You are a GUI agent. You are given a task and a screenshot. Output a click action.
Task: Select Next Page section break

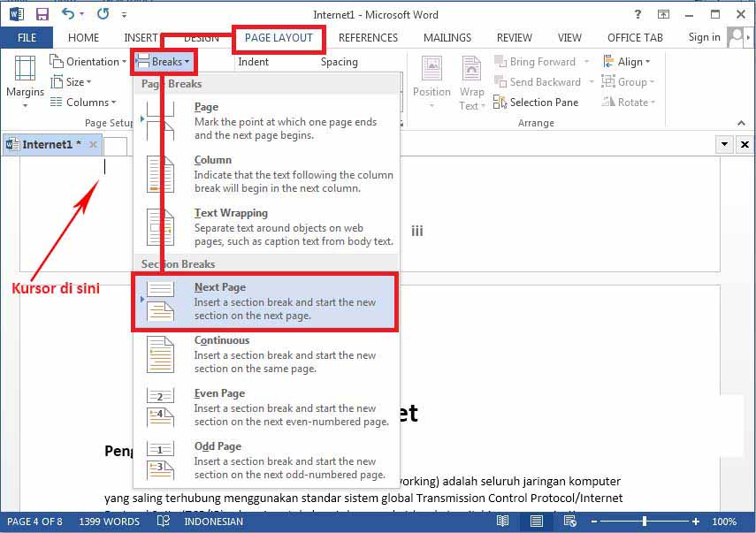tap(265, 301)
